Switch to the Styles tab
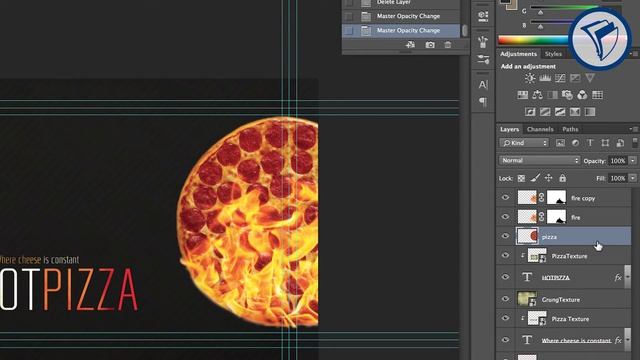The image size is (640, 360). (x=553, y=54)
